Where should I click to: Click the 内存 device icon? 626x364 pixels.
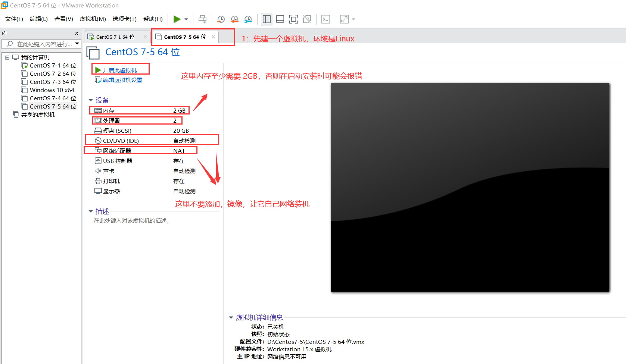coord(98,110)
